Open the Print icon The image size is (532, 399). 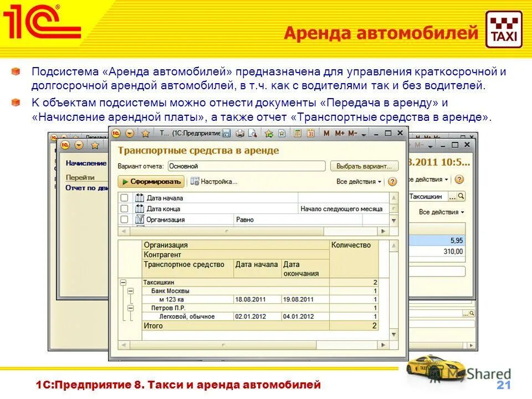click(239, 132)
